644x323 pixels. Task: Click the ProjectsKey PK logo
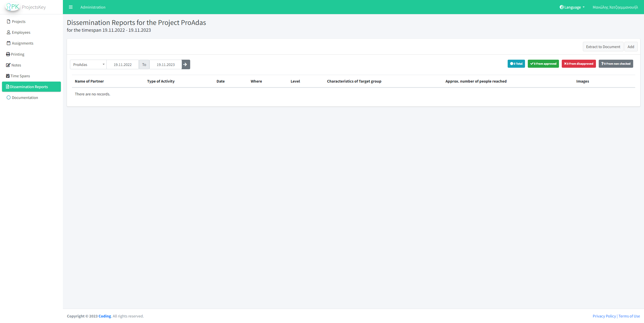point(13,7)
